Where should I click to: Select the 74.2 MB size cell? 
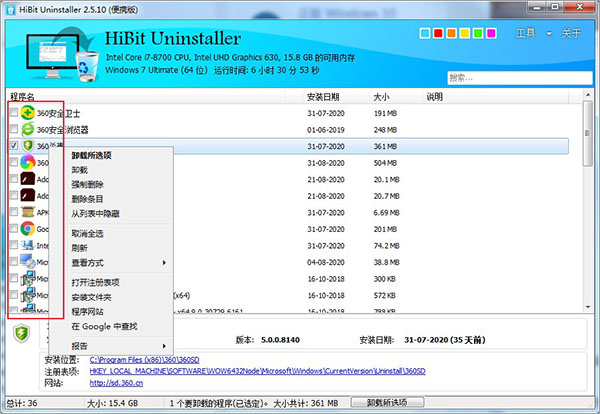(386, 246)
